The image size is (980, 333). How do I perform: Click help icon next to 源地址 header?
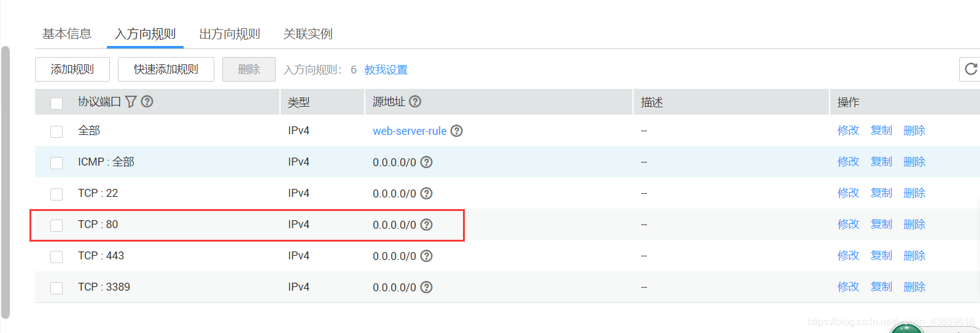tap(415, 102)
